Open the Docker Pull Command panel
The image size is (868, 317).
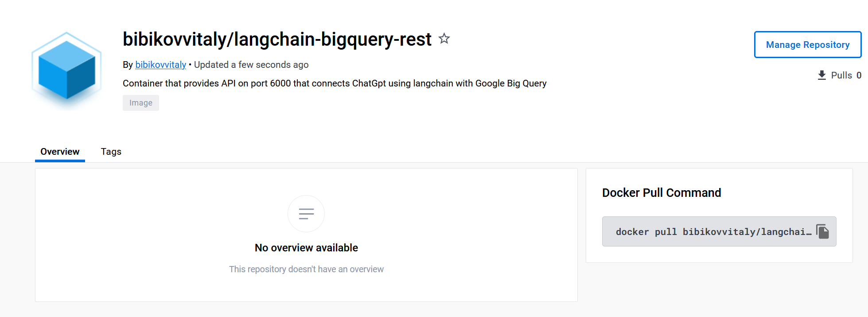(x=662, y=192)
